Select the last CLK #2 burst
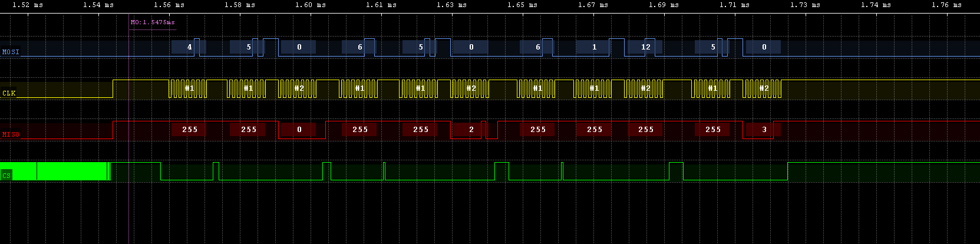Image resolution: width=980 pixels, height=244 pixels. 764,88
